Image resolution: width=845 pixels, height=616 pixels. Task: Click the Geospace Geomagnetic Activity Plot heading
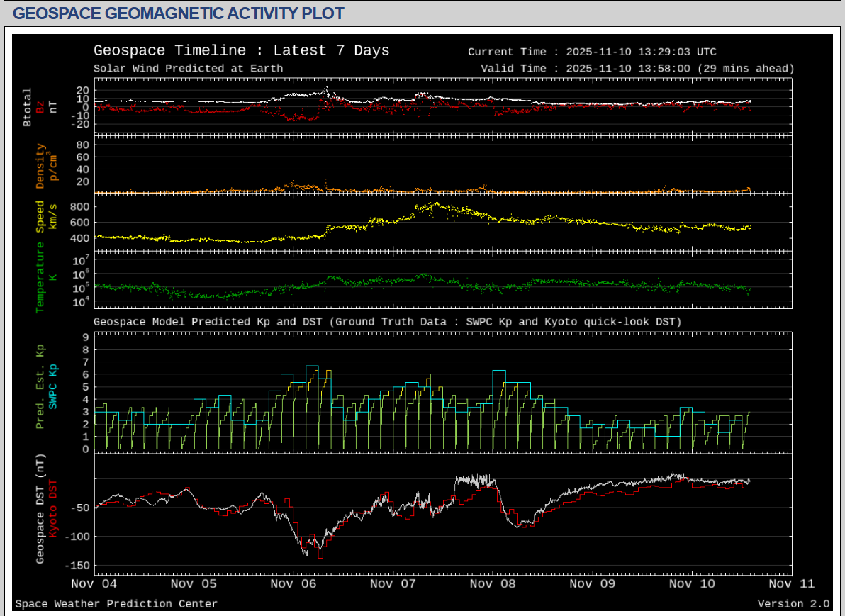tap(179, 13)
